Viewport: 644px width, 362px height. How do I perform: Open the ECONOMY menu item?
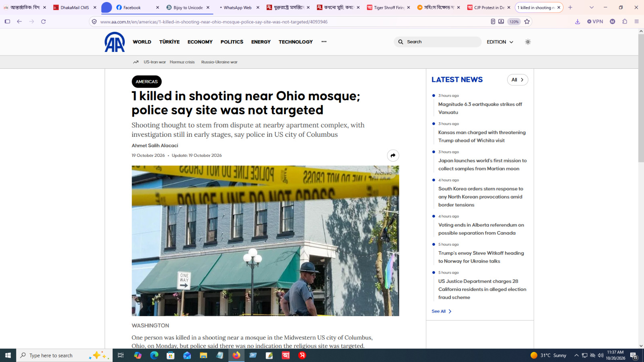click(200, 42)
